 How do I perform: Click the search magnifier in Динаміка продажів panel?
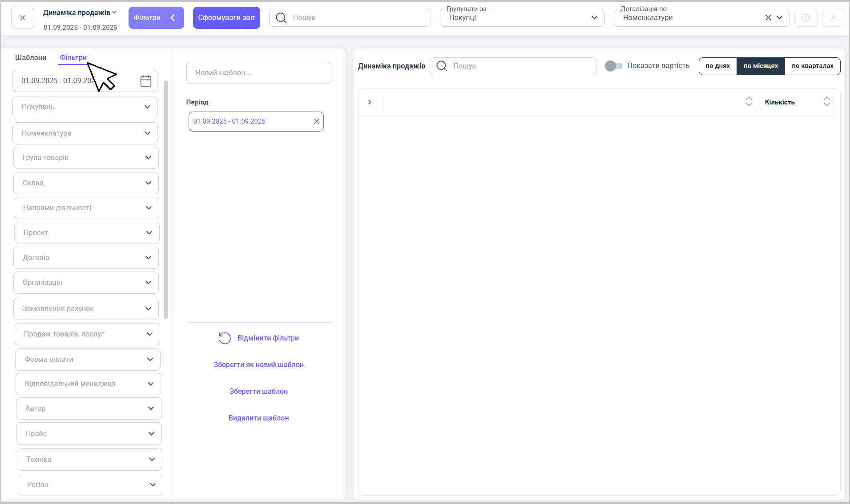[442, 66]
